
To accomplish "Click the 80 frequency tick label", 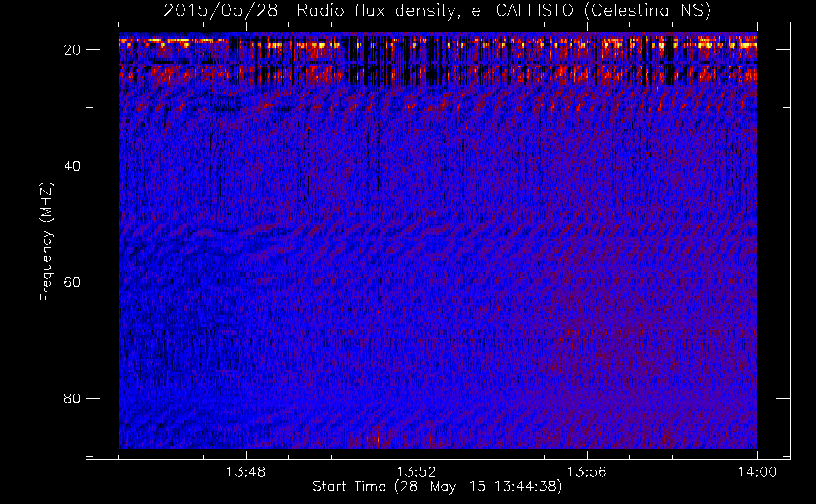I will coord(73,398).
